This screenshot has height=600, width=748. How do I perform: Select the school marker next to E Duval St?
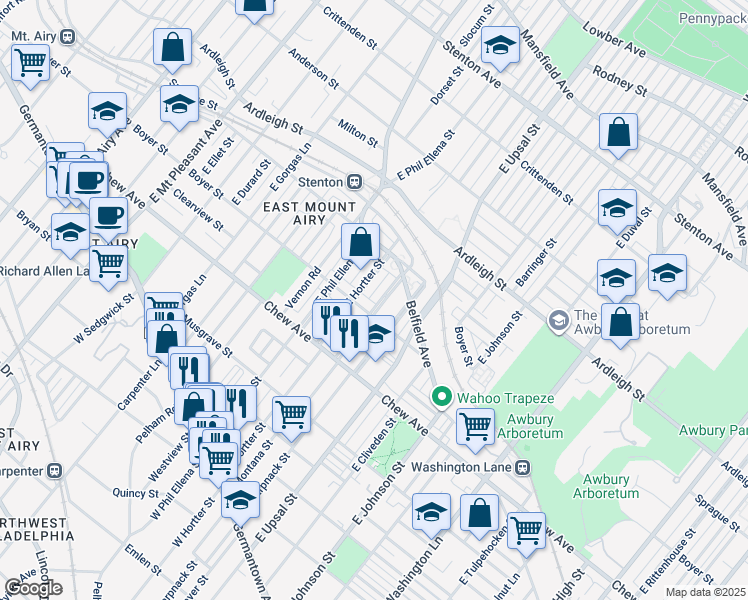point(617,210)
